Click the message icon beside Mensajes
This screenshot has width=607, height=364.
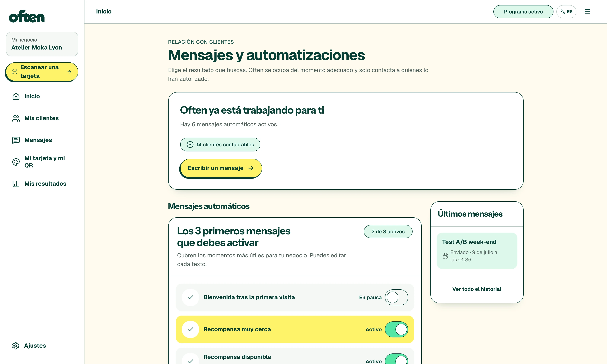tap(16, 140)
